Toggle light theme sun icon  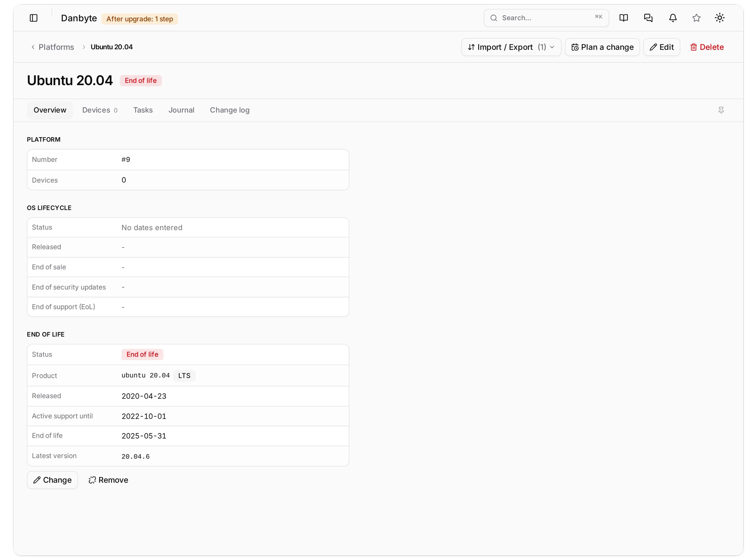(720, 18)
